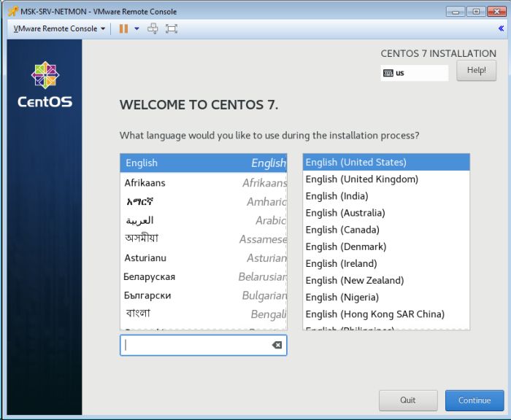
Task: Select Bulgarian in the language list
Action: [204, 295]
